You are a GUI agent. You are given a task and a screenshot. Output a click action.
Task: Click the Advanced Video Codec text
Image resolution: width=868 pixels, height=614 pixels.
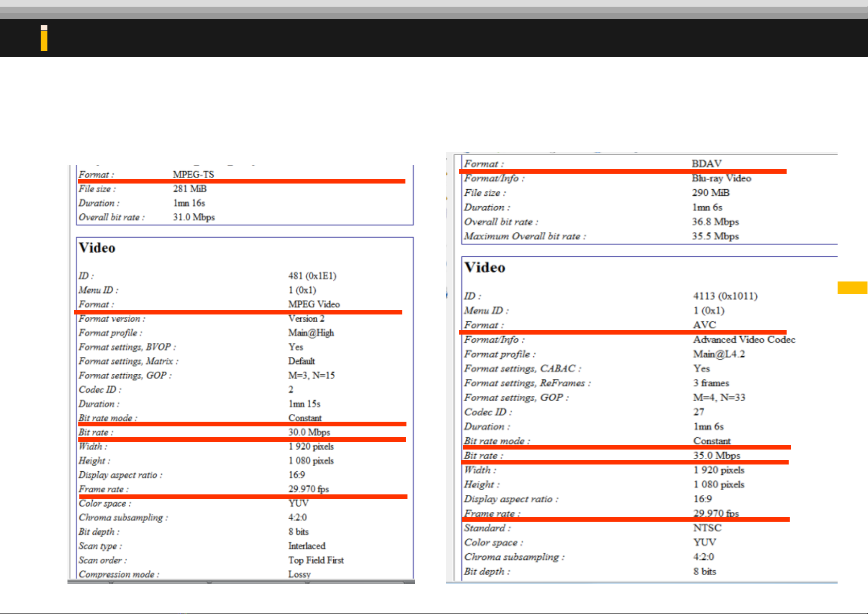[744, 339]
